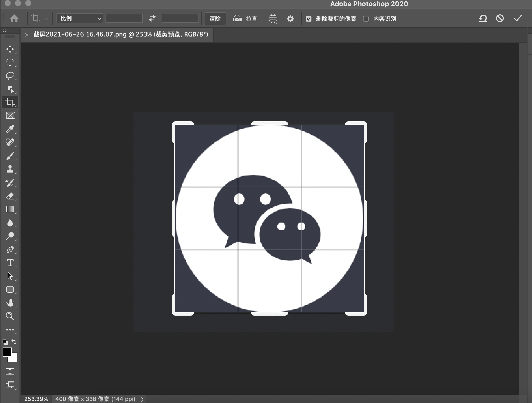Screen dimensions: 532x403
Task: Reset default foreground and background colors
Action: 5,342
